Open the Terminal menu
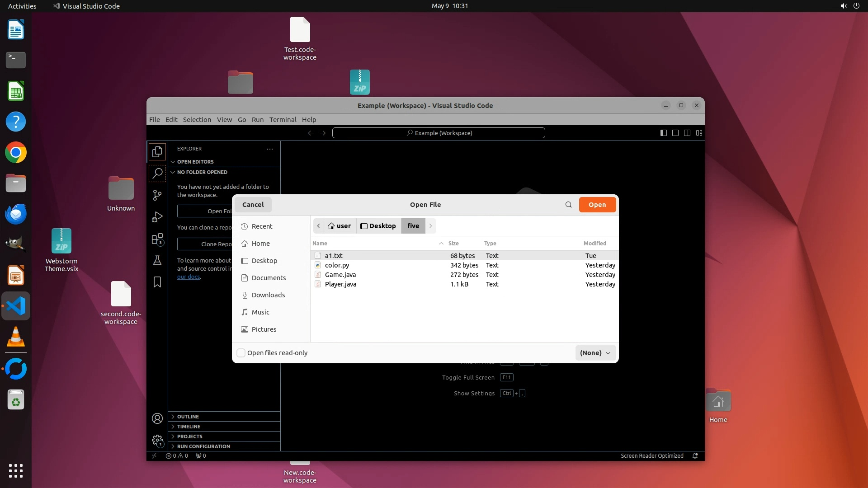 (x=283, y=120)
